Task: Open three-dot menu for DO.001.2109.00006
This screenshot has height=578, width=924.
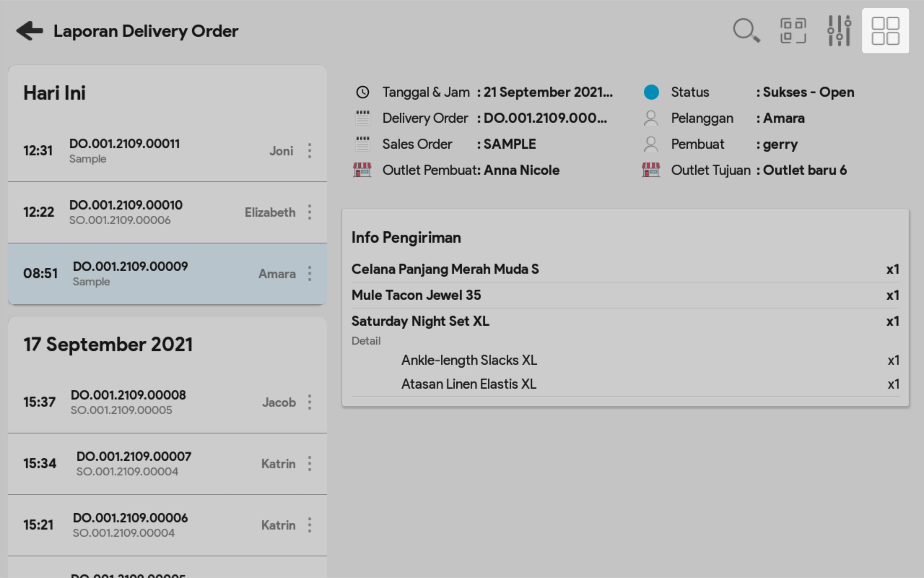Action: coord(309,525)
